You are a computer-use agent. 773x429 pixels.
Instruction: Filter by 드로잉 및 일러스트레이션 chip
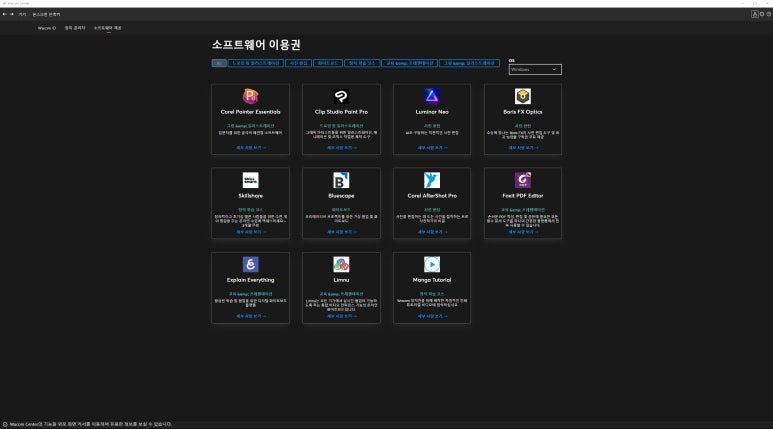(x=256, y=63)
